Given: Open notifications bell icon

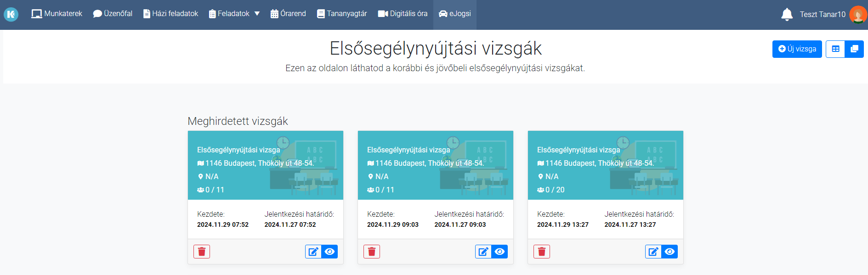Looking at the screenshot, I should pos(787,15).
